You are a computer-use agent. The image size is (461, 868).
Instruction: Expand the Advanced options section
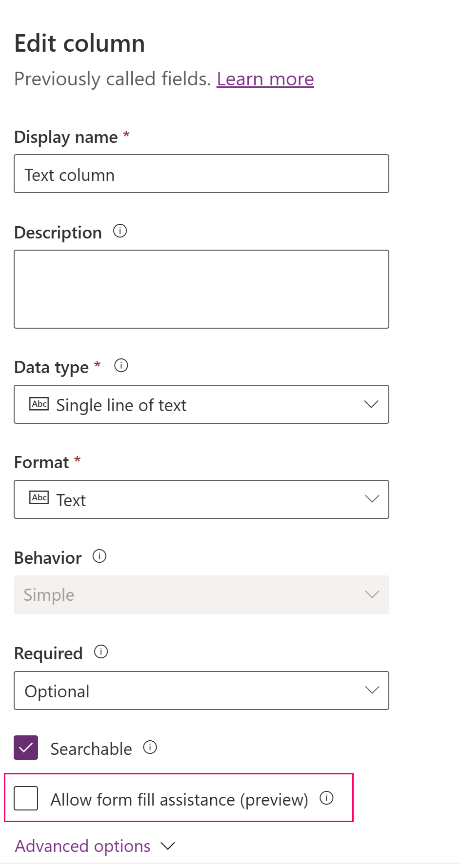(82, 846)
